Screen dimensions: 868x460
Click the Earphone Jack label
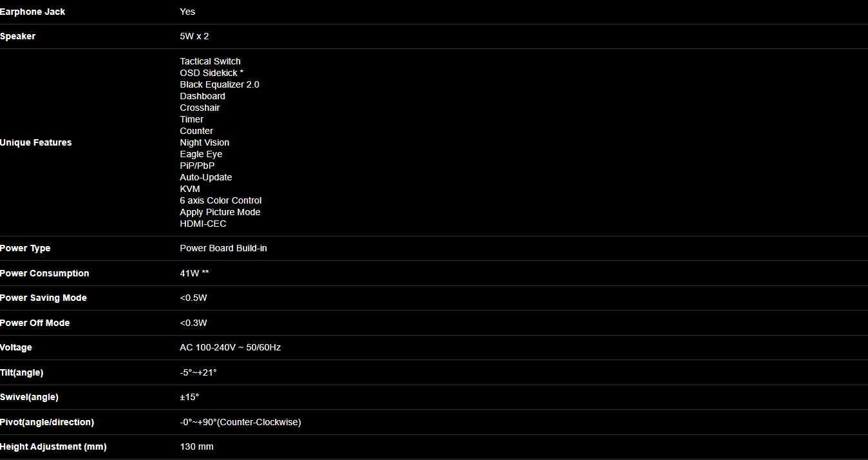[32, 12]
